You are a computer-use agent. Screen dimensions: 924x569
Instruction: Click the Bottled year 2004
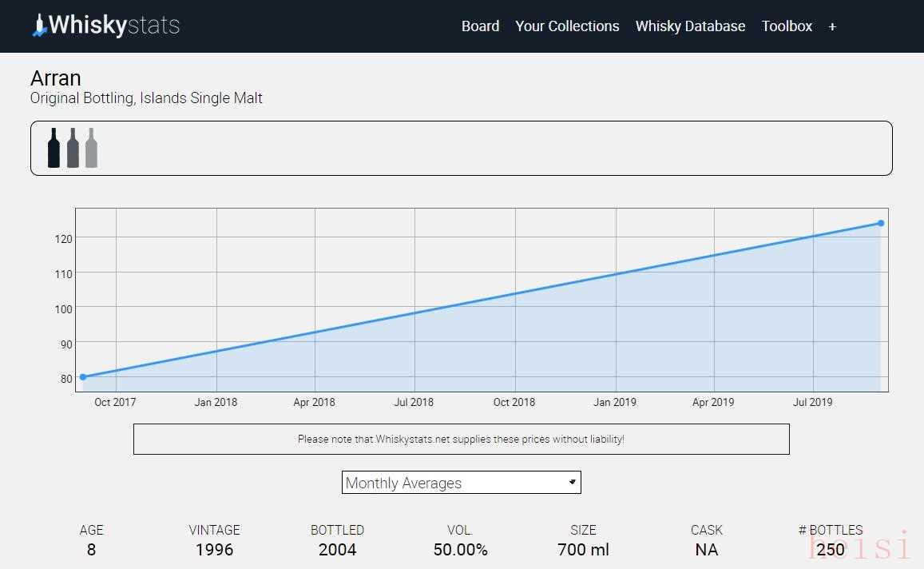(337, 550)
